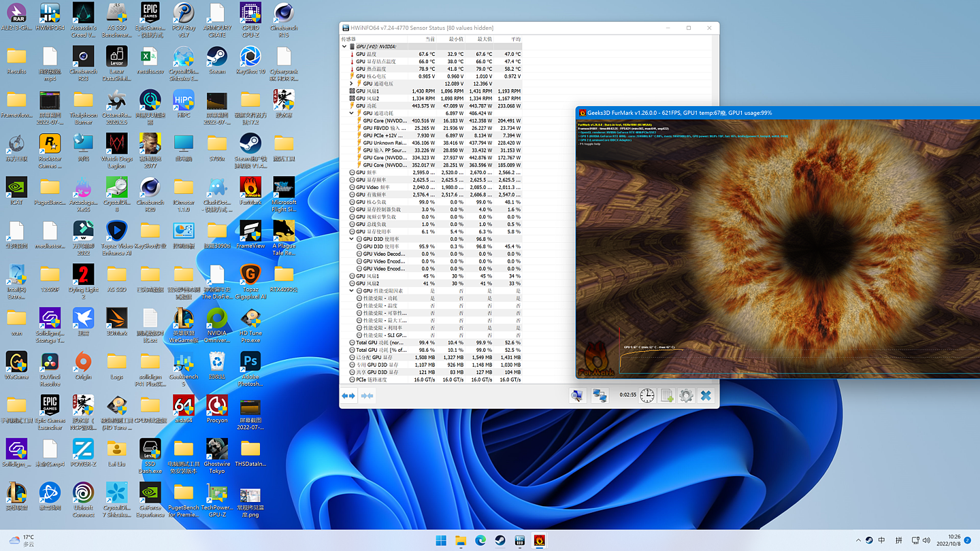Open Rockstar Games Launcher desktop icon
The height and width of the screenshot is (551, 980).
coord(50,150)
